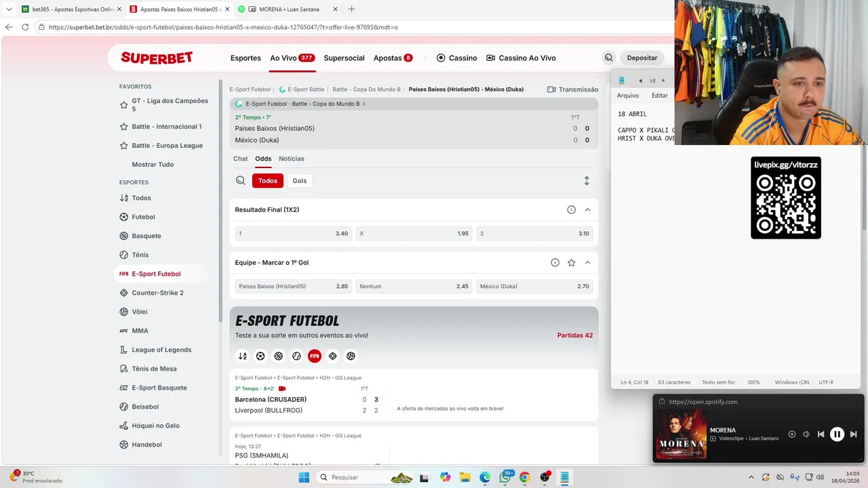The image size is (868, 488).
Task: Open the Esportes menu
Action: point(245,58)
